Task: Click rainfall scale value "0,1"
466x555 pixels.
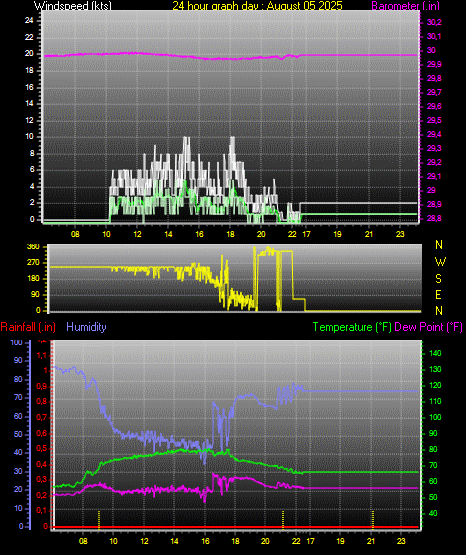Action: (x=42, y=510)
